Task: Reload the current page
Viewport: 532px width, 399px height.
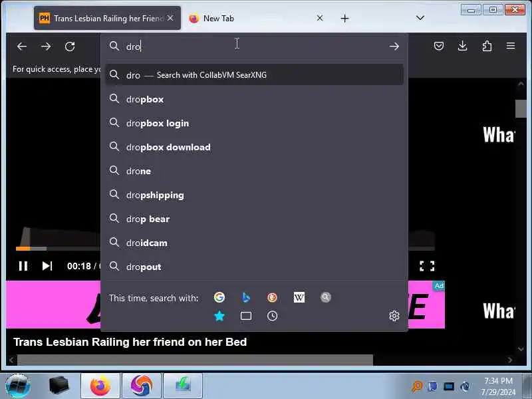Action: tap(70, 46)
